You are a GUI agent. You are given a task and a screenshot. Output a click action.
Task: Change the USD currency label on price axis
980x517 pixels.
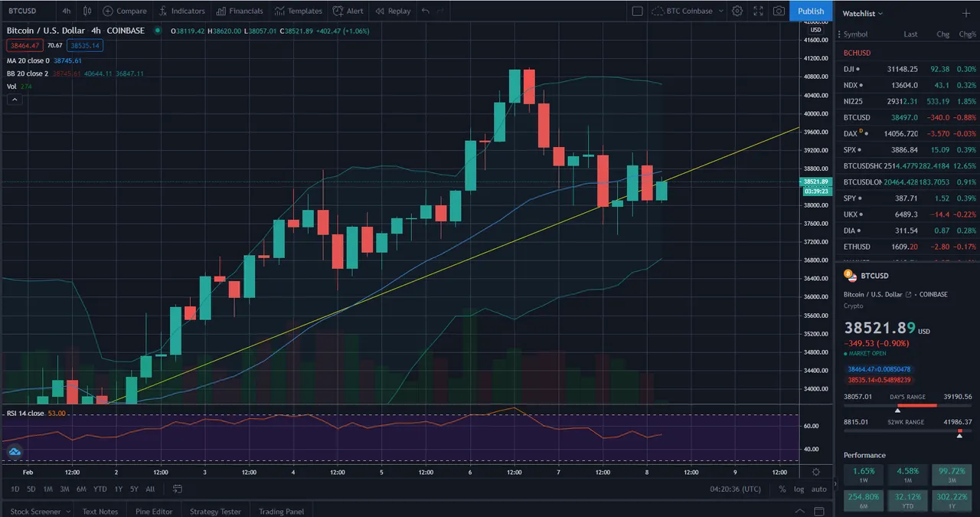(x=815, y=29)
